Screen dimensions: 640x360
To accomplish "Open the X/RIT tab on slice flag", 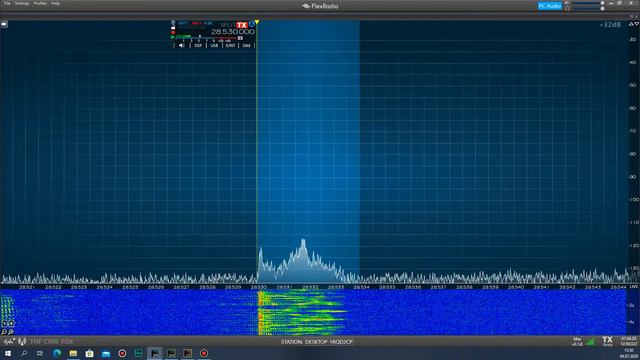I will point(230,46).
